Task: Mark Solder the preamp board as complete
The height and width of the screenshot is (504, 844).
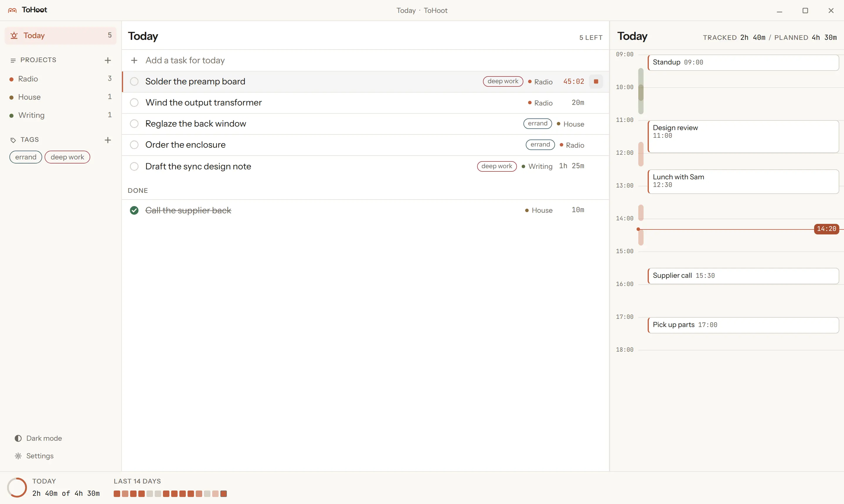Action: [x=134, y=81]
